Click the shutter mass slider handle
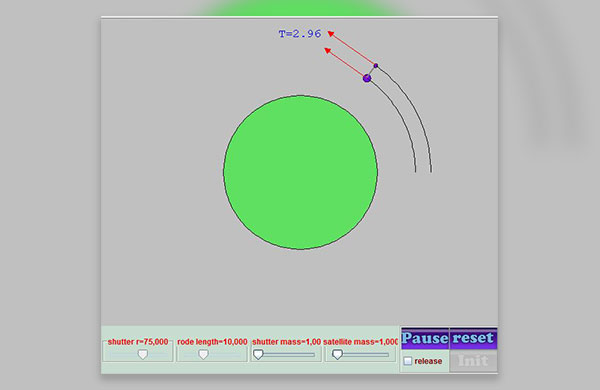 259,354
